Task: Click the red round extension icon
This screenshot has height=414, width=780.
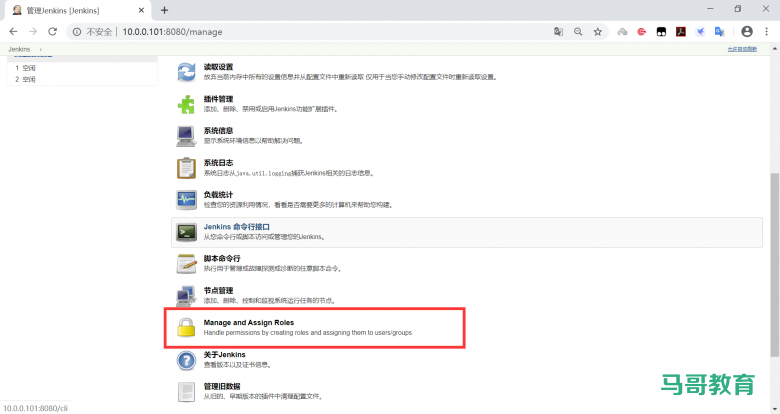Action: 642,32
